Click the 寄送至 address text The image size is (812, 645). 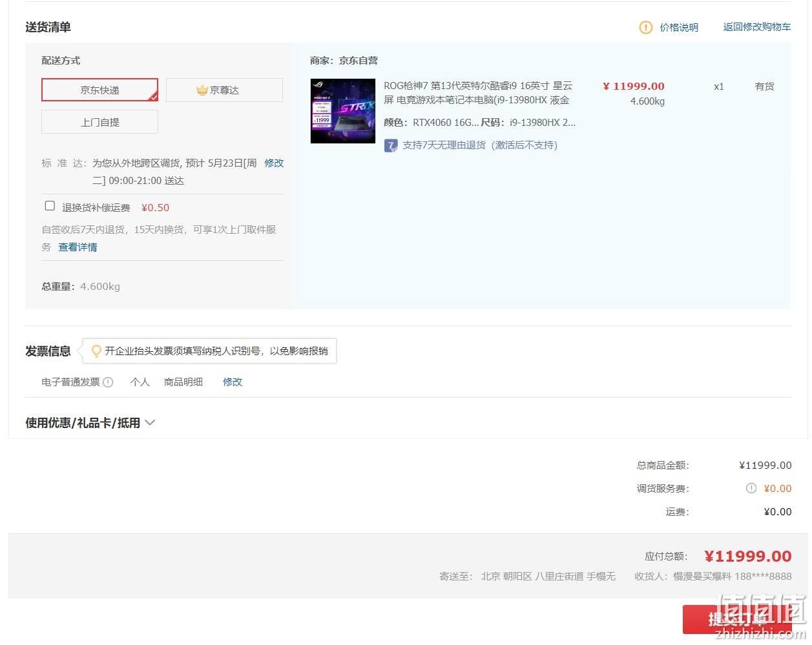(527, 576)
